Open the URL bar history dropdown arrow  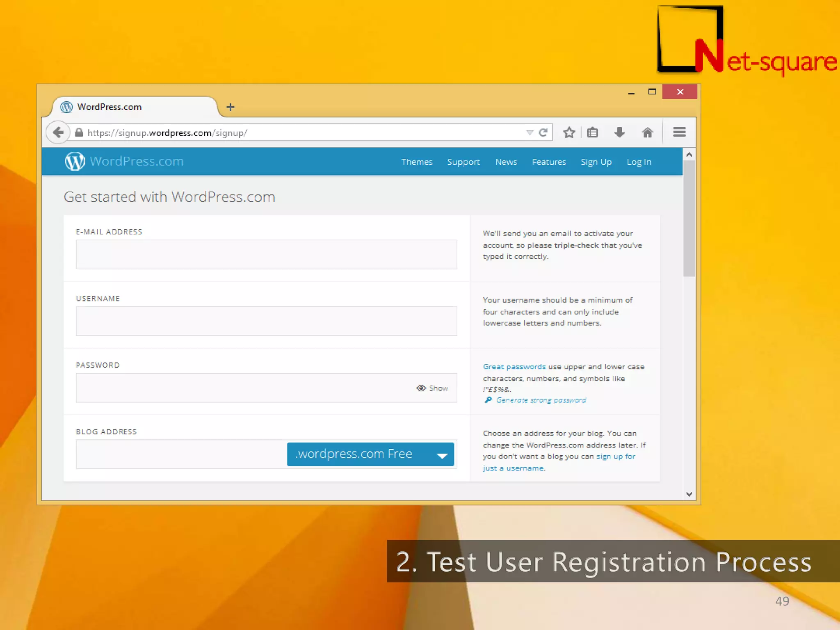tap(530, 132)
